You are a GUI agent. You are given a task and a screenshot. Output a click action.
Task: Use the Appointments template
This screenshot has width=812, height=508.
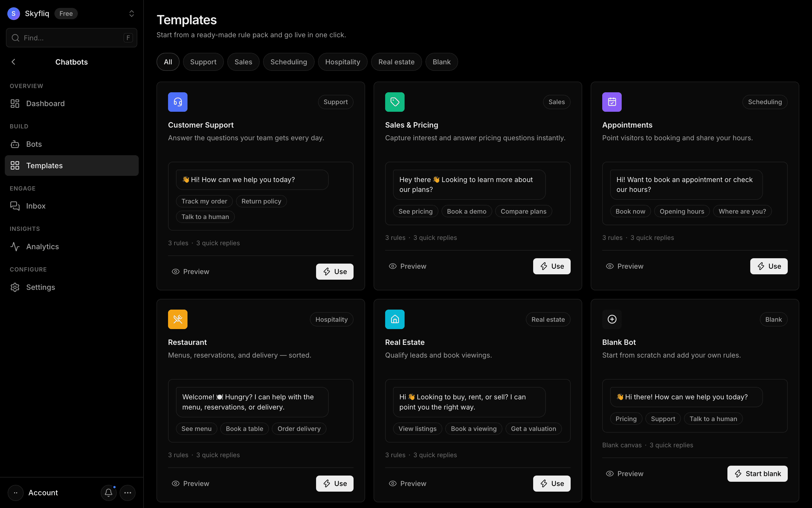point(769,266)
